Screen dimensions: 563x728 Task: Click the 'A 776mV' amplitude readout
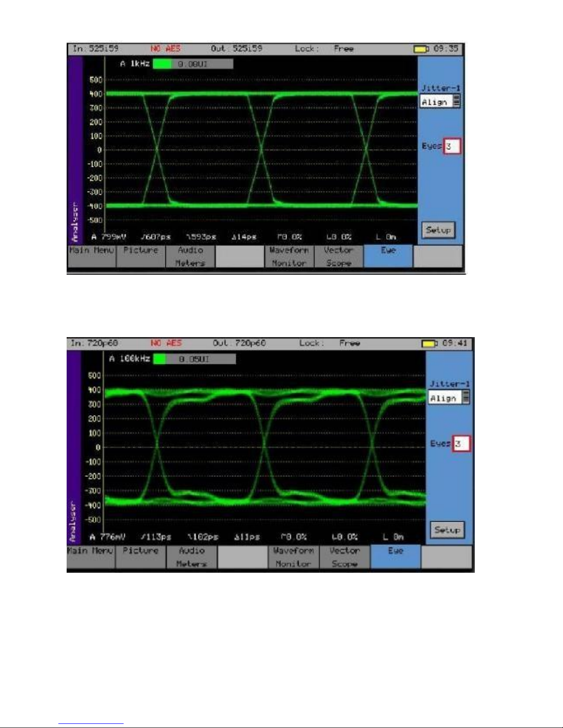(x=107, y=537)
